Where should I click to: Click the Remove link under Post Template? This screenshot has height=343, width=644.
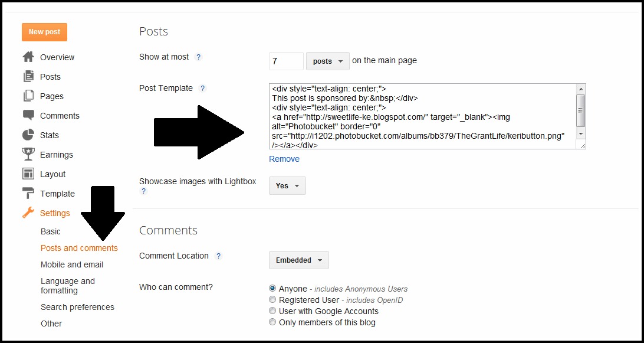(284, 159)
